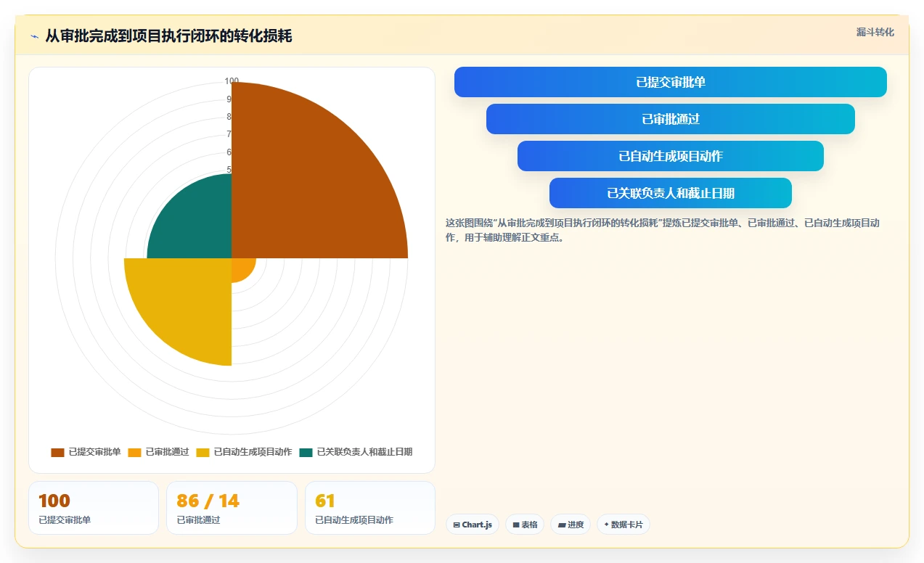The image size is (924, 563).
Task: Open the stat card showing 100
Action: tap(94, 508)
